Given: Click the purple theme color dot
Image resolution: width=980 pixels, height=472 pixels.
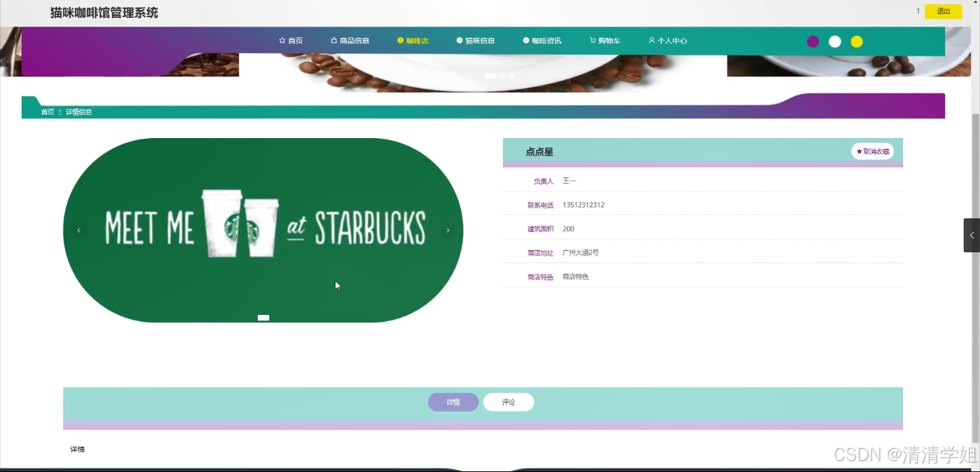Looking at the screenshot, I should tap(813, 41).
